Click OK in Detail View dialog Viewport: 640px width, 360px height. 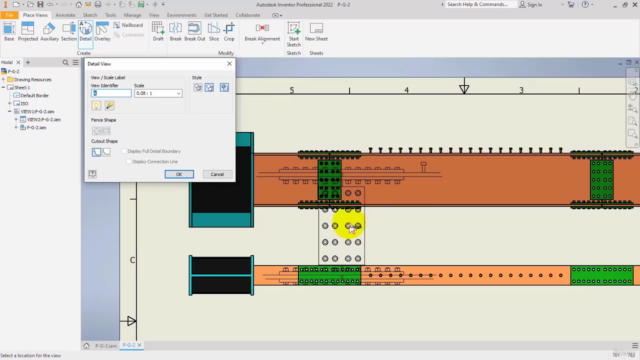(x=179, y=174)
